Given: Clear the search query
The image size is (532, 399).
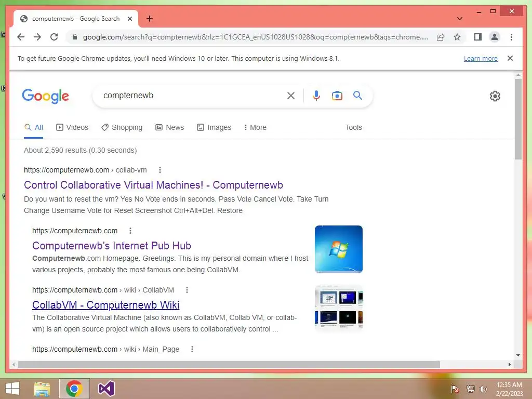Looking at the screenshot, I should pyautogui.click(x=291, y=96).
